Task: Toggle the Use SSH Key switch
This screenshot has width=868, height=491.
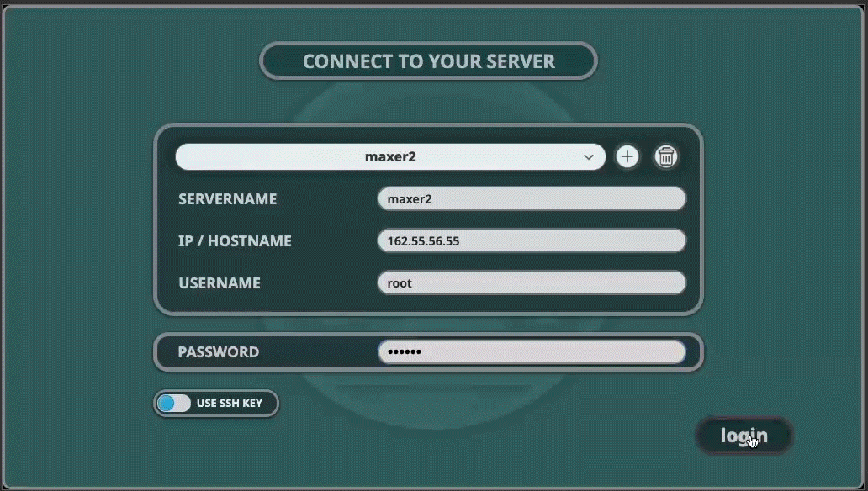Action: click(x=173, y=403)
